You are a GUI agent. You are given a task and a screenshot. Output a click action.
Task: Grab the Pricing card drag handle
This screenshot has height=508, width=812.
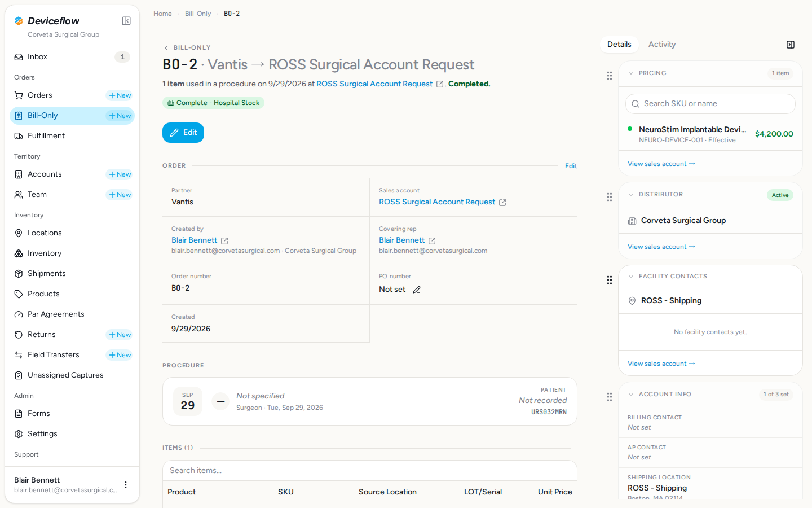tap(610, 76)
